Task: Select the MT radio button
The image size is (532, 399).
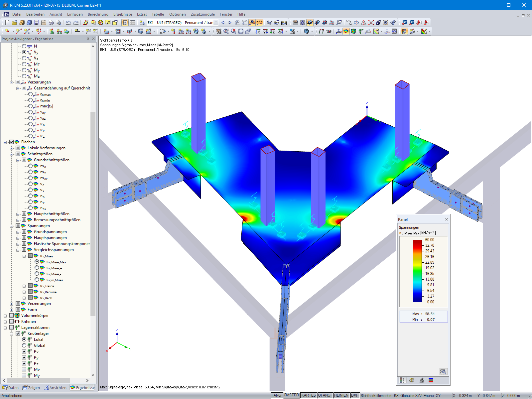Action: point(24,64)
